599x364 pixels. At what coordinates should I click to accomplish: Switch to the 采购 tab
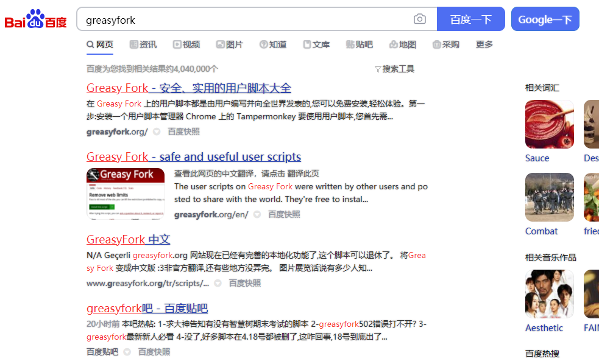pos(446,44)
